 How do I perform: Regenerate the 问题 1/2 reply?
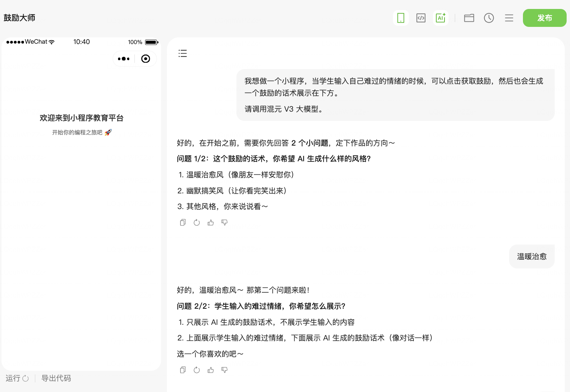[197, 223]
